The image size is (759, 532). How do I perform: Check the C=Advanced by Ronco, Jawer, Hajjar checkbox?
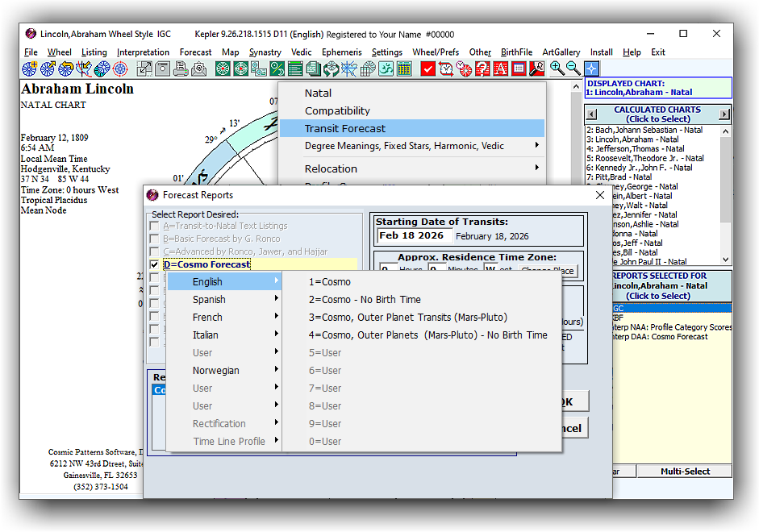[154, 251]
